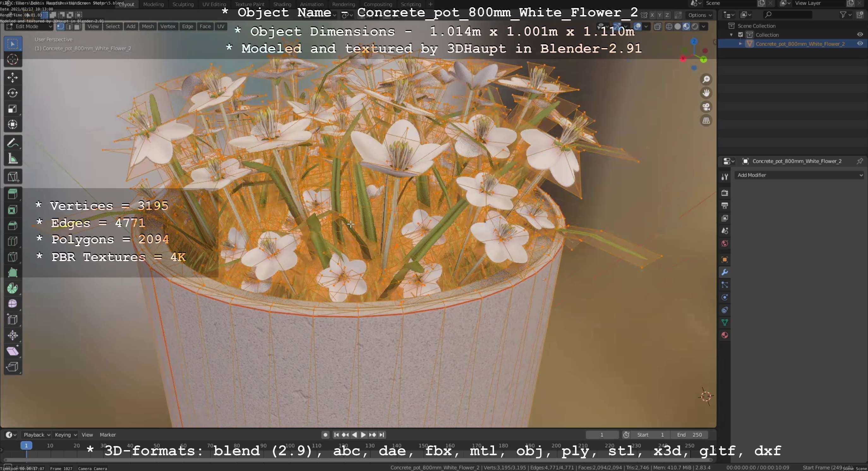868x471 pixels.
Task: Open the Edit Mode selector dropdown
Action: (29, 27)
